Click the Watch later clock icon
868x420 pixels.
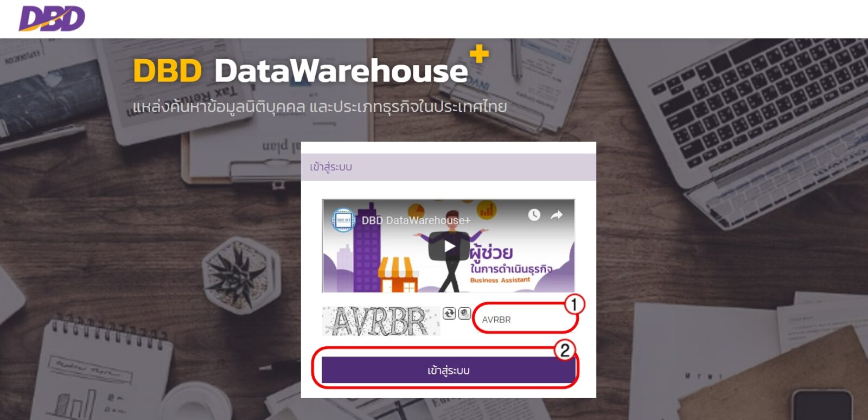click(x=534, y=215)
